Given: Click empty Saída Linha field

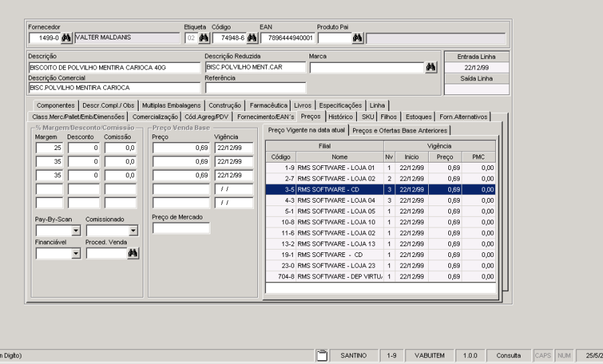Looking at the screenshot, I should [x=477, y=90].
